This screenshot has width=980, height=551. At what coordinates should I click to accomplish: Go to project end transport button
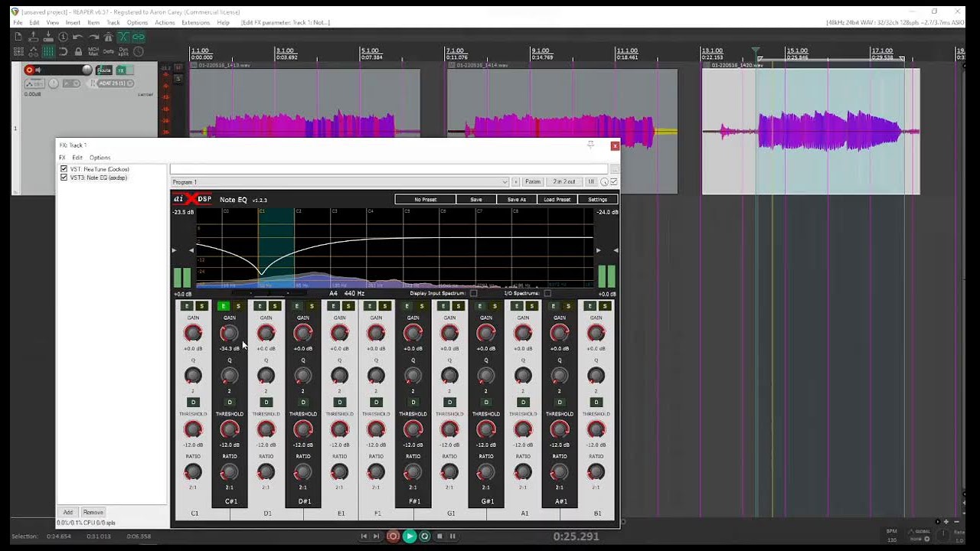pos(376,536)
